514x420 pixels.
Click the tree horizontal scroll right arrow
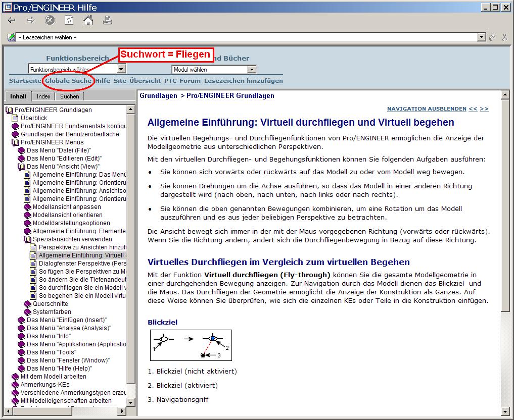pyautogui.click(x=122, y=411)
